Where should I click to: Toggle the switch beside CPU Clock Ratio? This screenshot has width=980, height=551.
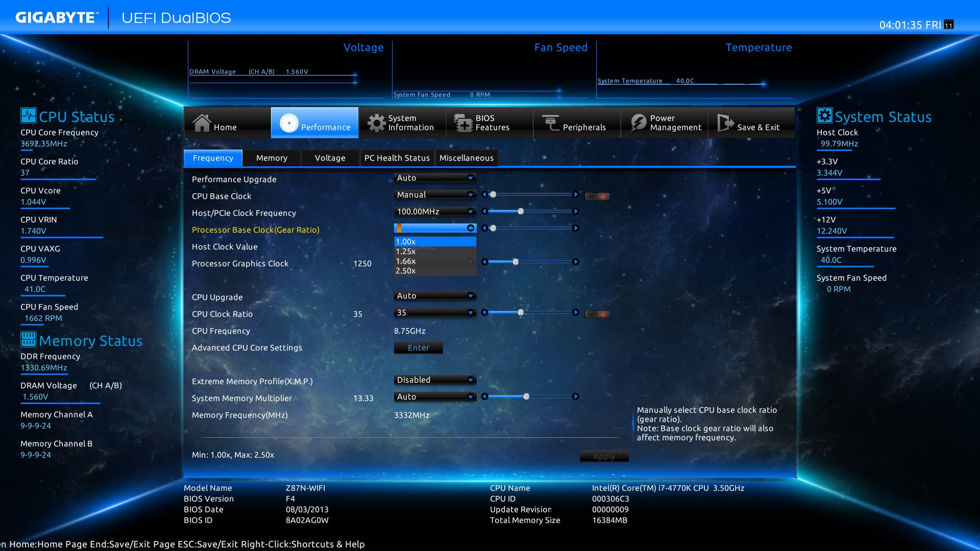click(597, 314)
